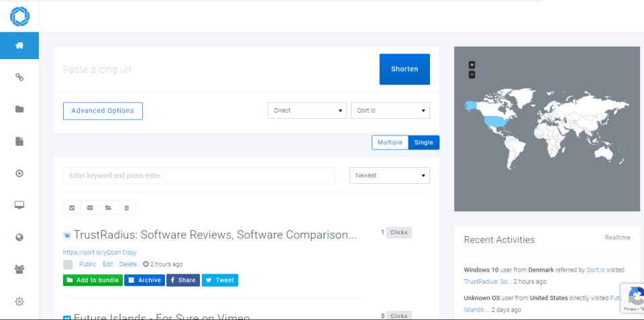This screenshot has height=320, width=644.
Task: Zoom in on the world map
Action: tap(472, 65)
